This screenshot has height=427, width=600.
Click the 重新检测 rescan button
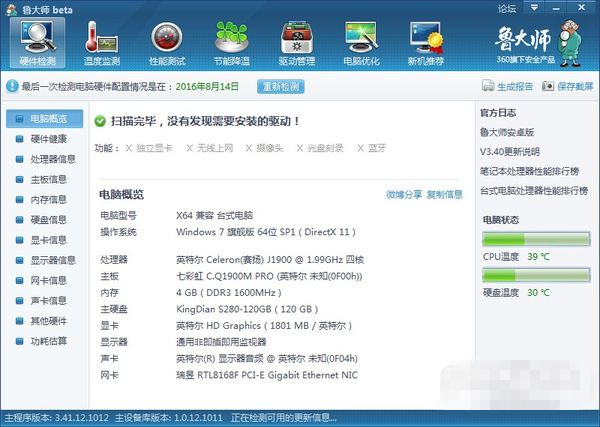point(281,86)
